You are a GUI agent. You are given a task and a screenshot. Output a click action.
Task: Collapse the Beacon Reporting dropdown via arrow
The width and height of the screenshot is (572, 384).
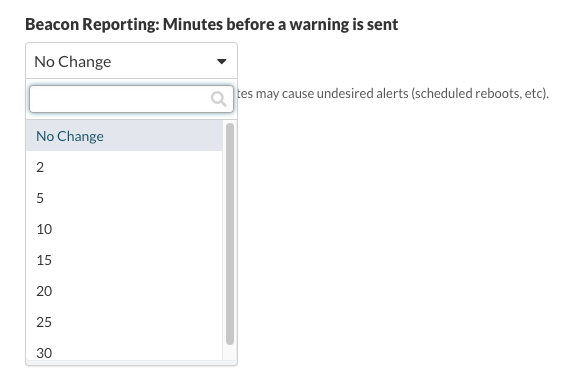pyautogui.click(x=221, y=61)
